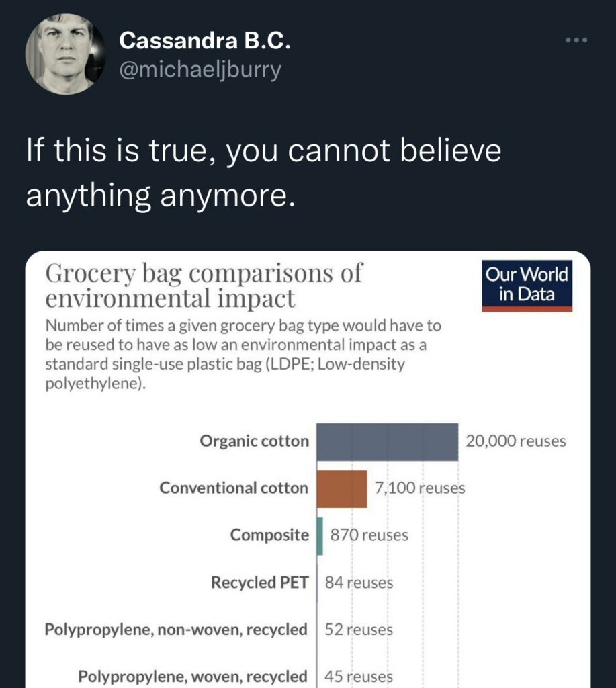The width and height of the screenshot is (616, 688).
Task: Click the '20,000 reuses' value label
Action: [x=516, y=441]
